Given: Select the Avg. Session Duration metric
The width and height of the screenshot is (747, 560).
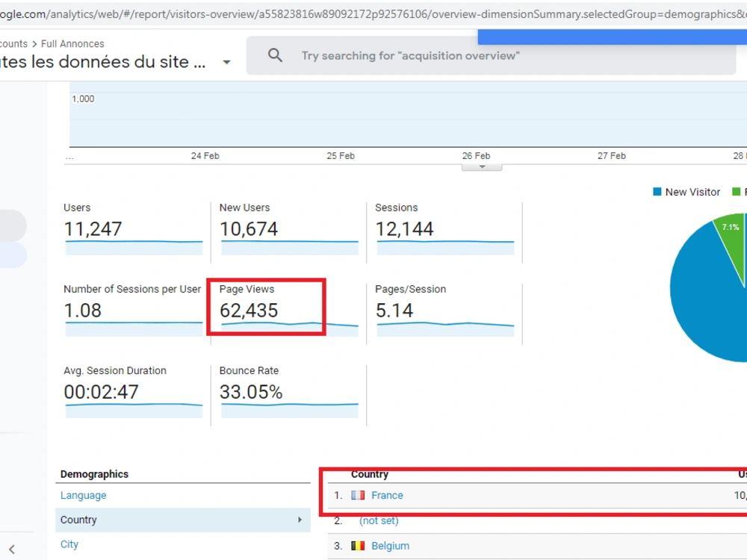Looking at the screenshot, I should [134, 391].
